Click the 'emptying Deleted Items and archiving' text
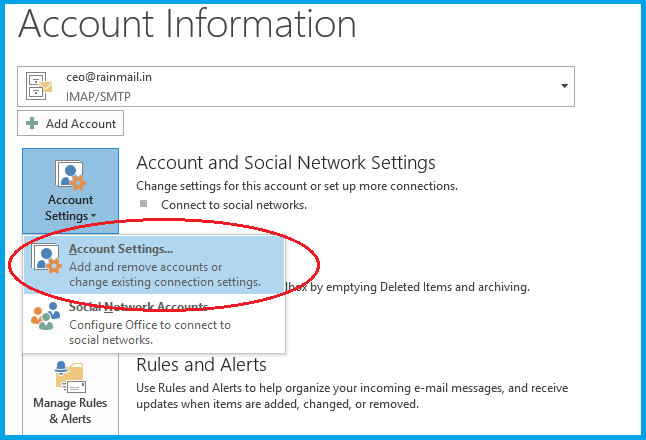This screenshot has width=646, height=440. (x=428, y=287)
